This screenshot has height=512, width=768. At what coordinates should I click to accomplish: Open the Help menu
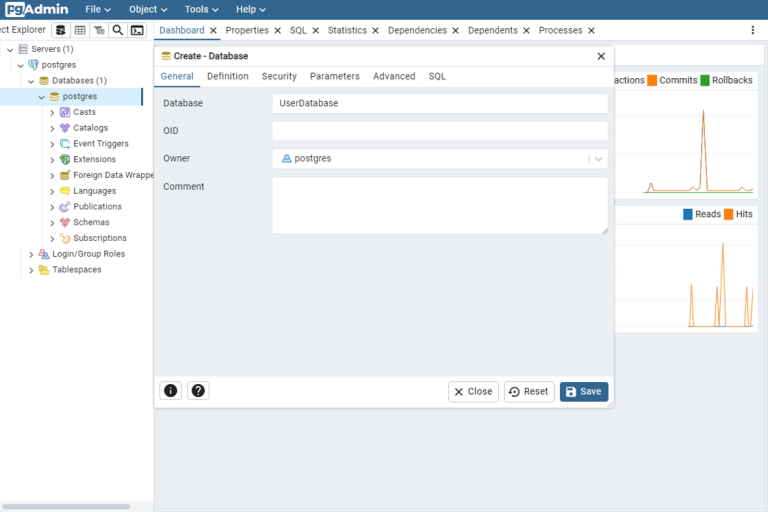pyautogui.click(x=250, y=9)
